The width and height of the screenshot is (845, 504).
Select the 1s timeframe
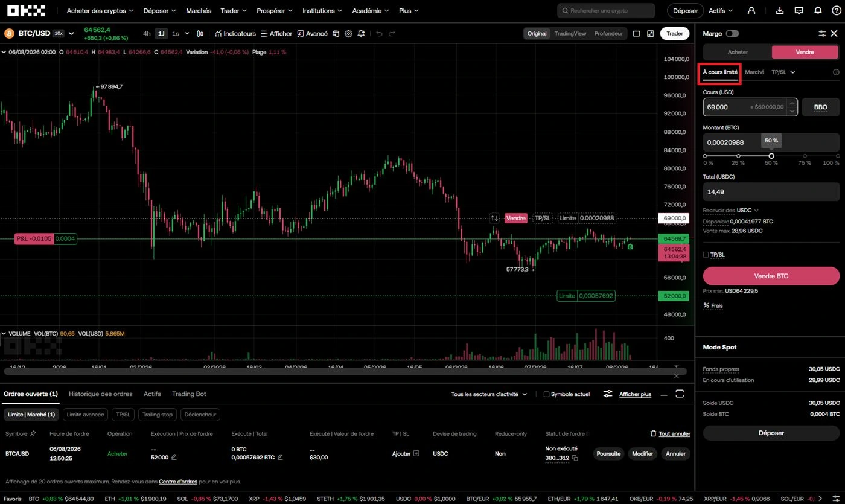(x=176, y=34)
